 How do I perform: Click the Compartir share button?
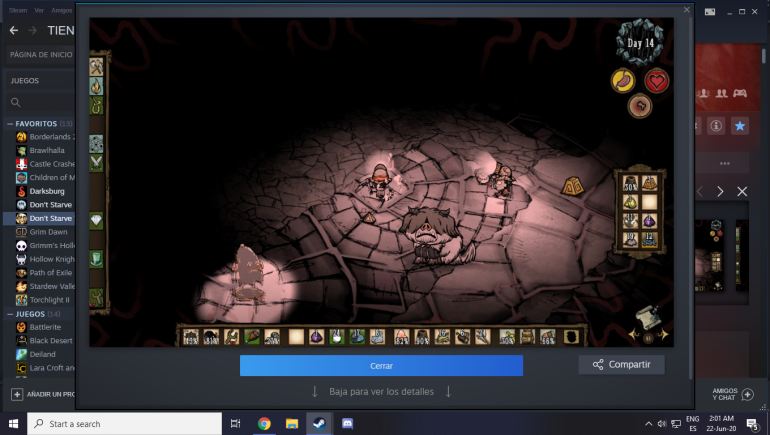pyautogui.click(x=622, y=365)
